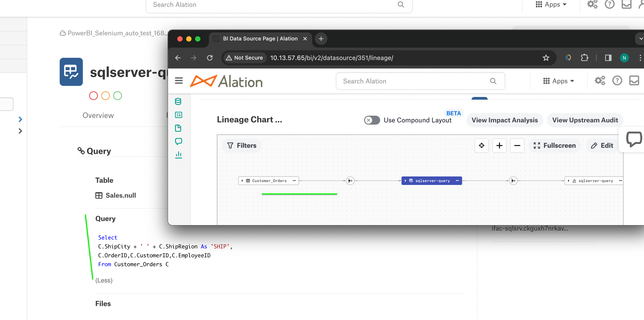This screenshot has width=644, height=320.
Task: Open the hamburger menu in the Alation window
Action: tap(179, 80)
